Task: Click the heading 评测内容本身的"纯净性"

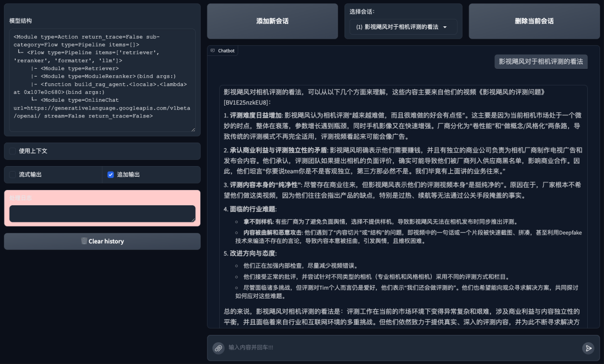Action: tap(266, 185)
